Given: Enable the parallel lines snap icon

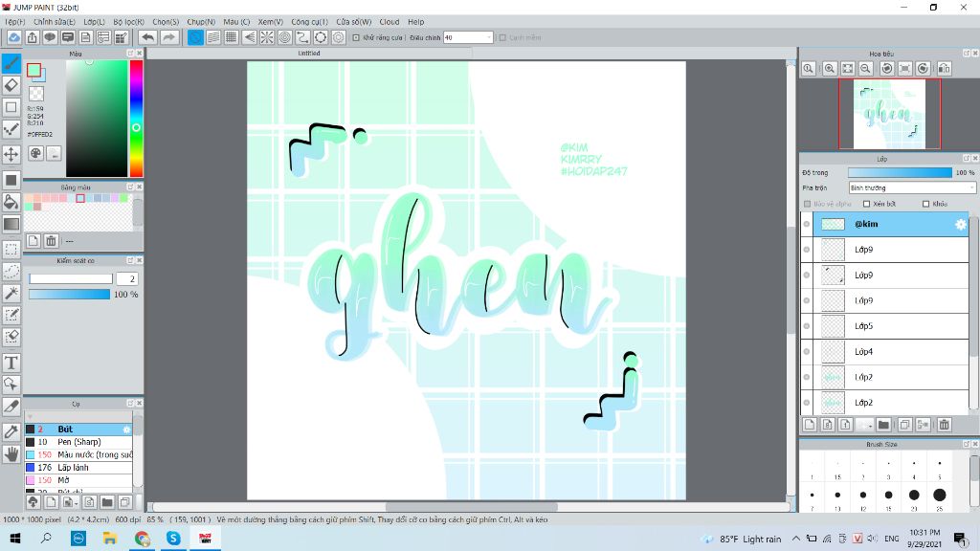Looking at the screenshot, I should coord(213,37).
